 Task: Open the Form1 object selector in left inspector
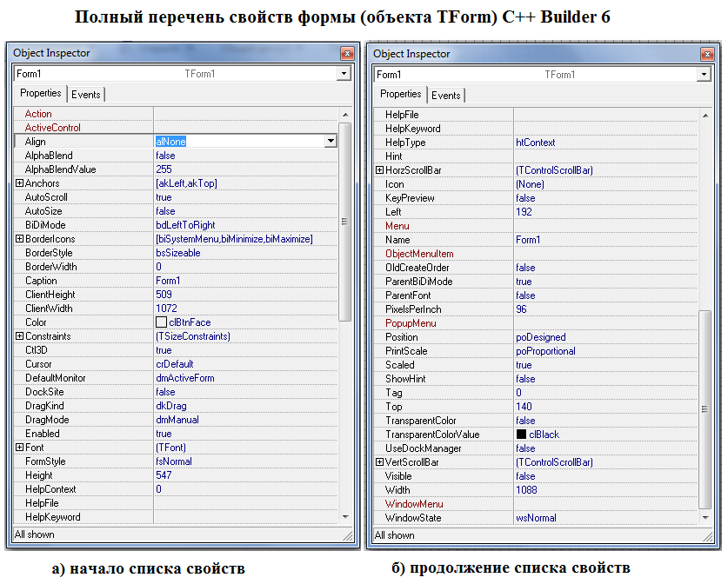[344, 73]
